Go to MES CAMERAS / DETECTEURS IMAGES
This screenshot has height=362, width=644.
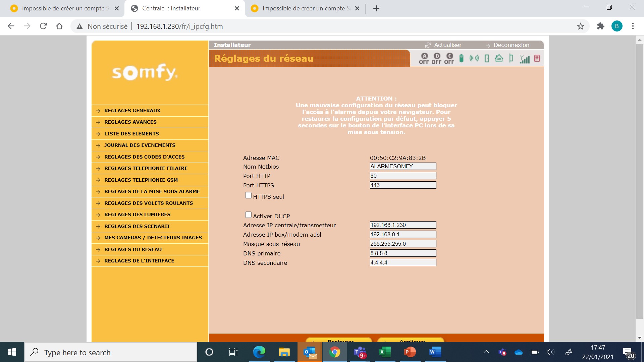click(150, 238)
